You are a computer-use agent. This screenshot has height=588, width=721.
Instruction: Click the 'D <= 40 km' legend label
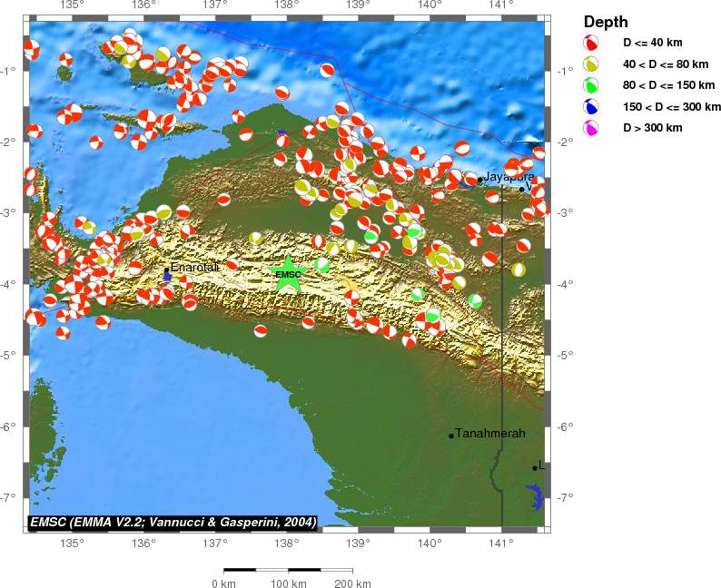653,43
